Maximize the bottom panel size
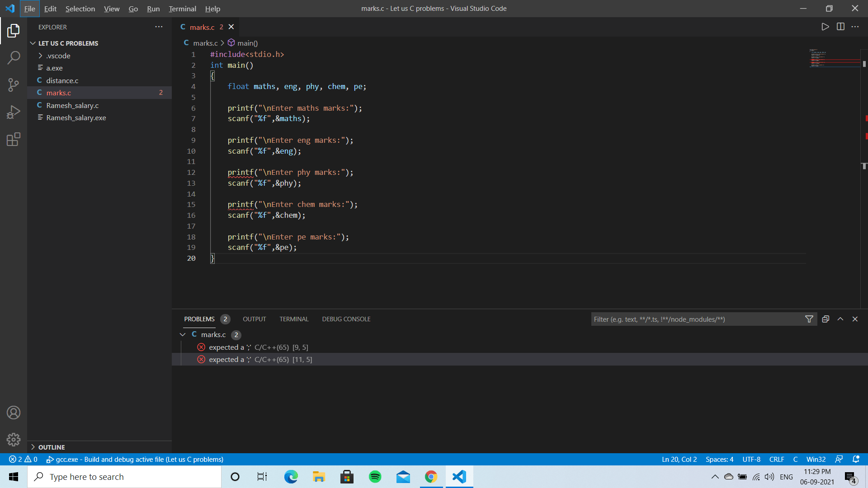This screenshot has width=868, height=488. click(840, 319)
